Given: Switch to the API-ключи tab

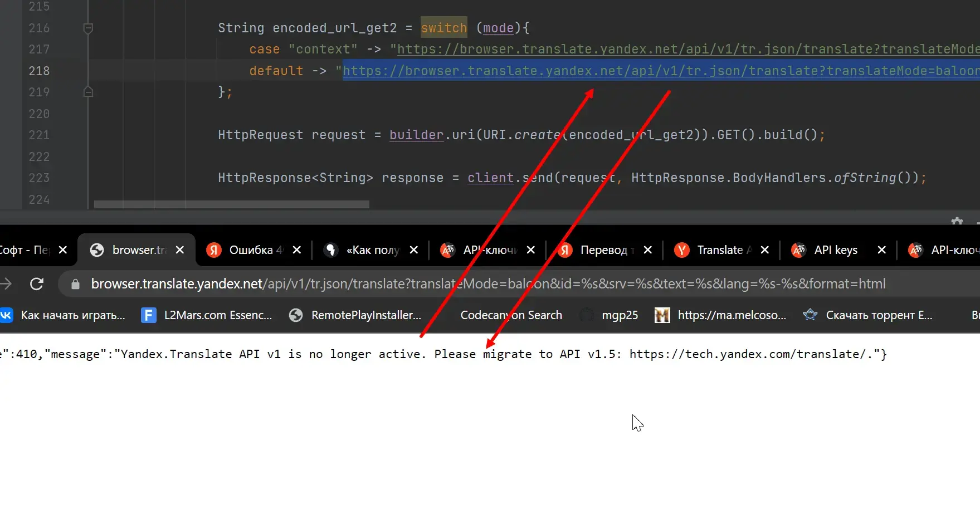Looking at the screenshot, I should pyautogui.click(x=487, y=250).
